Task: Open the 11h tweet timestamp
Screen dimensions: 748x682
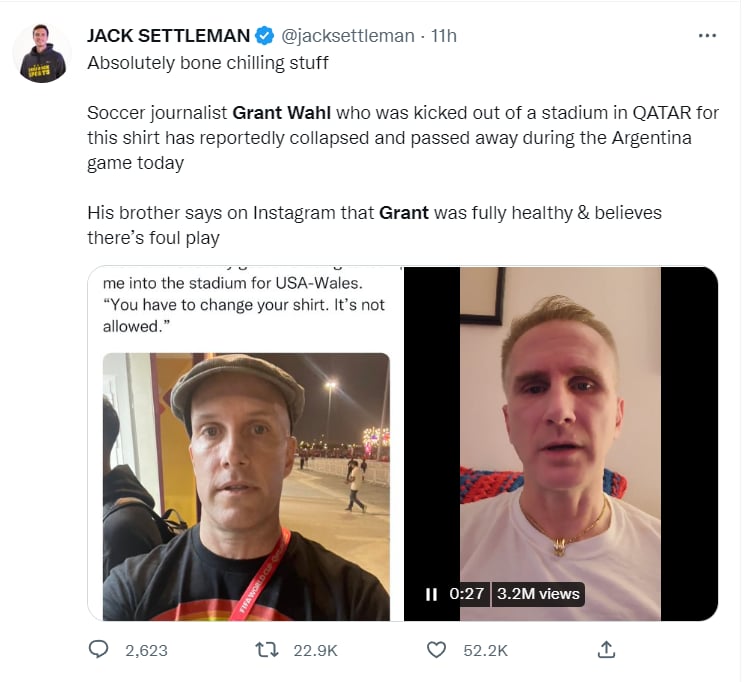Action: 444,36
